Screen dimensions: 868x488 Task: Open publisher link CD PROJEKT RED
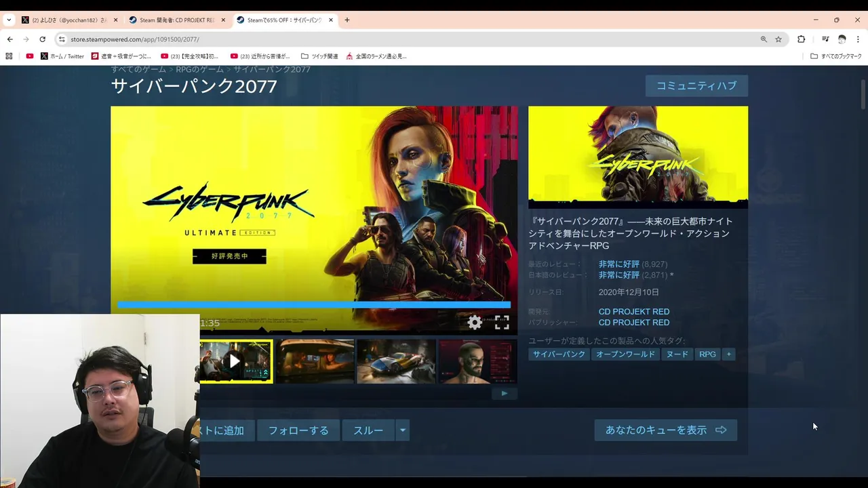[634, 323]
